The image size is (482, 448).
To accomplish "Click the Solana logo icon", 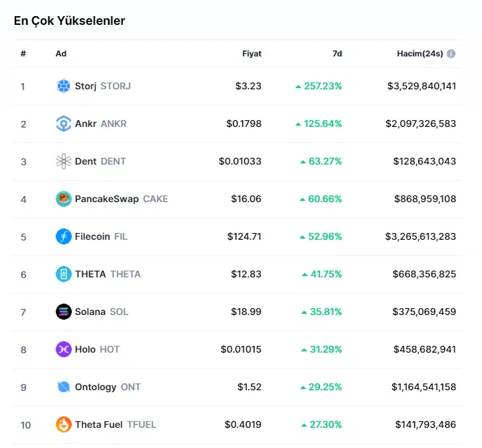I will pyautogui.click(x=64, y=312).
